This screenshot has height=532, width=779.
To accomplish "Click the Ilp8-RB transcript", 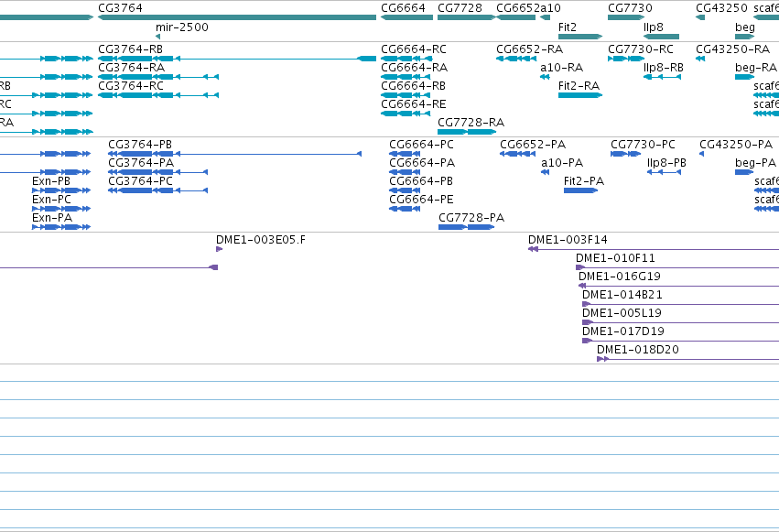I will pos(662,77).
